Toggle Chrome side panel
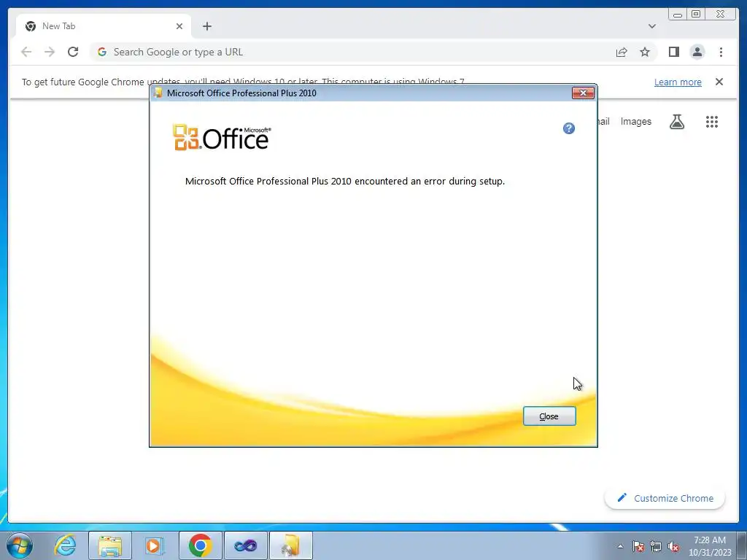The height and width of the screenshot is (560, 747). [x=673, y=52]
